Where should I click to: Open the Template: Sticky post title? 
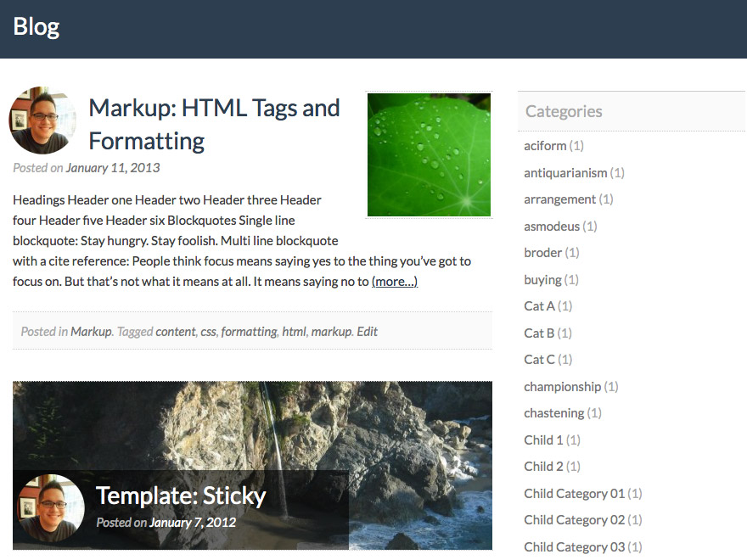coord(181,496)
